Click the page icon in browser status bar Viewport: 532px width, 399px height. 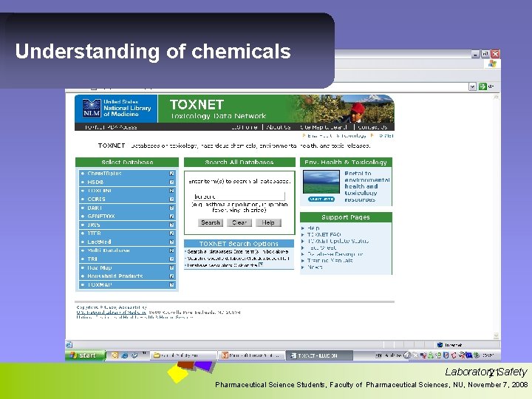click(69, 345)
